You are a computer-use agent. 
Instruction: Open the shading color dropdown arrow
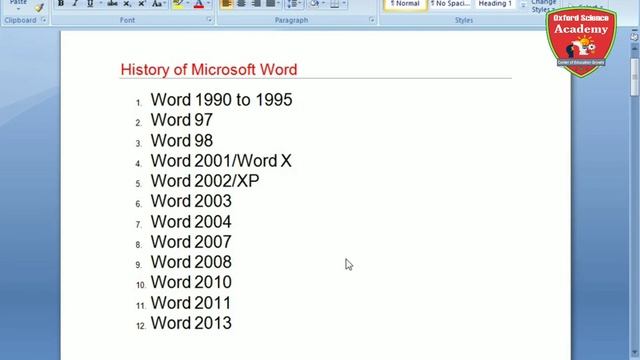(x=324, y=4)
